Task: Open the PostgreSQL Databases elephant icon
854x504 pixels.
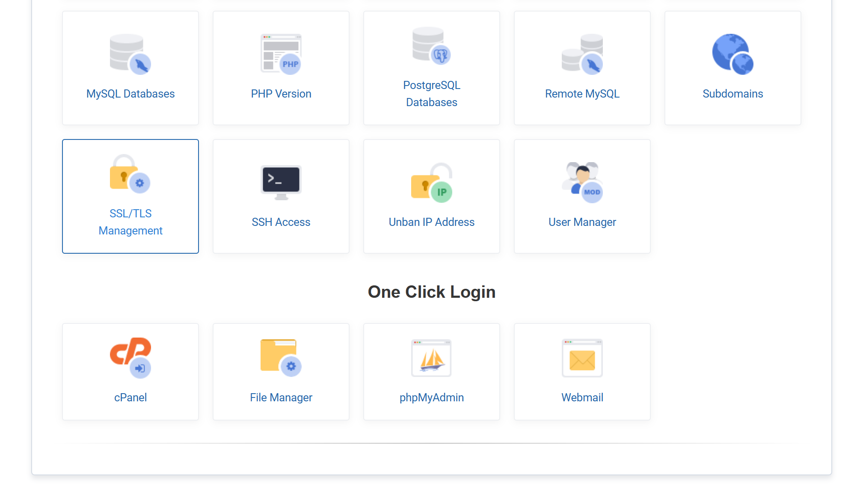Action: [431, 46]
